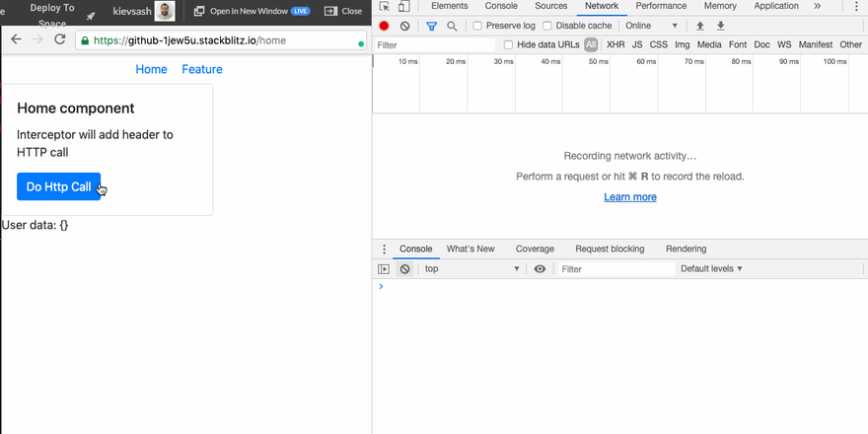
Task: Check the Disable cache checkbox
Action: tap(546, 26)
